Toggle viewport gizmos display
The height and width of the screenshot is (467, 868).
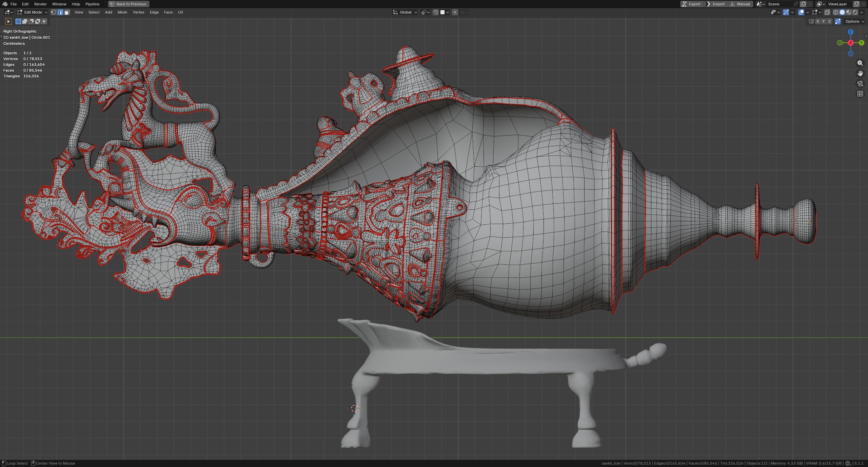(786, 12)
